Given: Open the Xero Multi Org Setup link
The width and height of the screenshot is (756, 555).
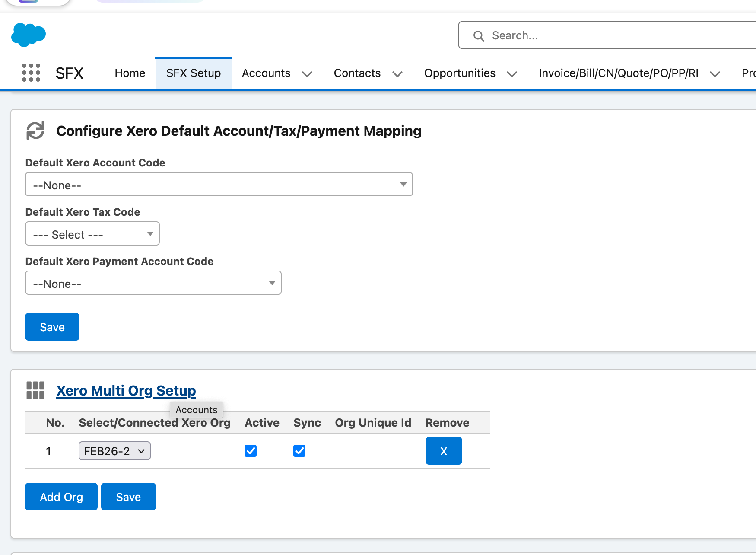Looking at the screenshot, I should 126,390.
